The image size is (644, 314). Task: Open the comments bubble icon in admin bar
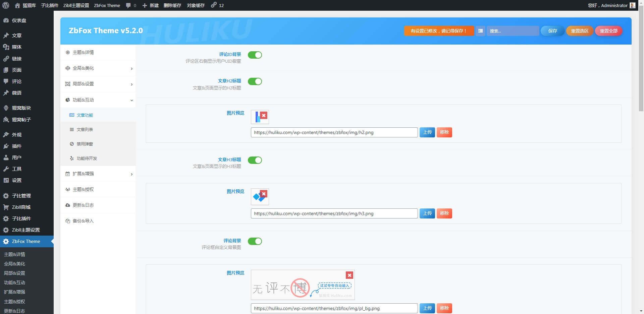coord(128,5)
